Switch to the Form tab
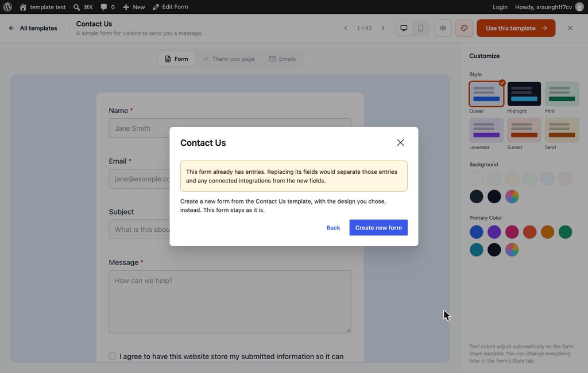 176,59
